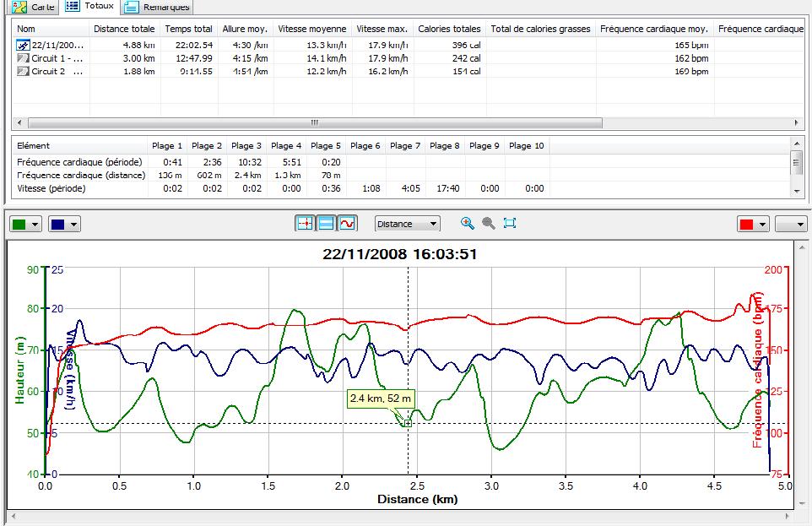This screenshot has width=812, height=526.
Task: Sort by the Distance totale column header
Action: [124, 29]
